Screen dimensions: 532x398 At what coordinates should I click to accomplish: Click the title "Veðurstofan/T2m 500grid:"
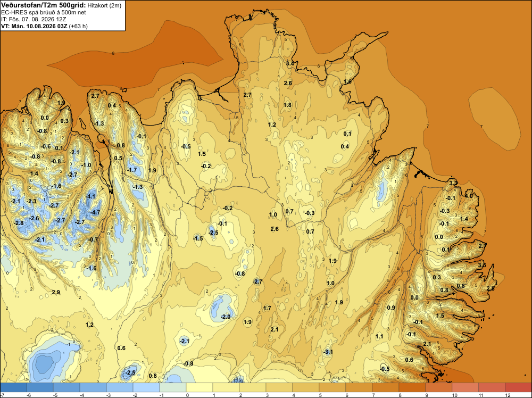tap(44, 5)
